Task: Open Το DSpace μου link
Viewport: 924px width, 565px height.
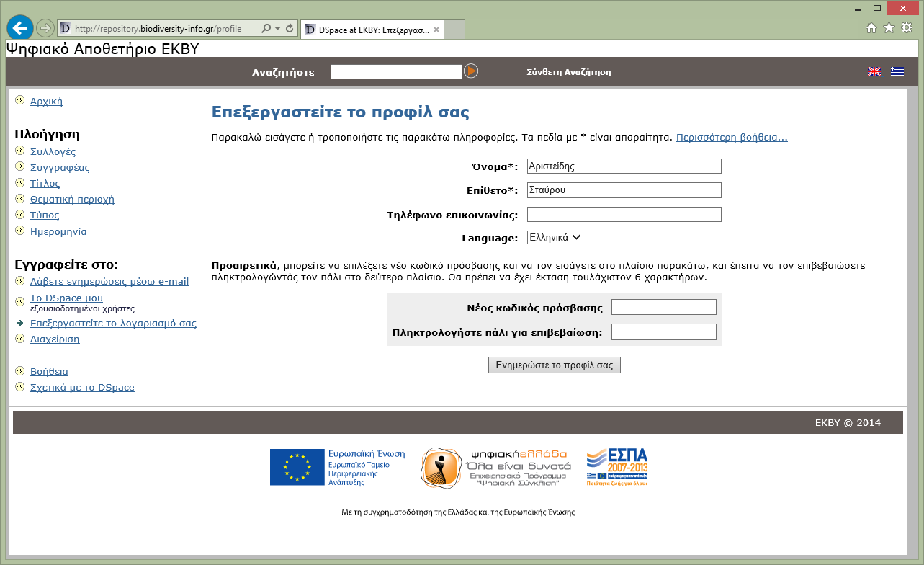Action: click(66, 298)
